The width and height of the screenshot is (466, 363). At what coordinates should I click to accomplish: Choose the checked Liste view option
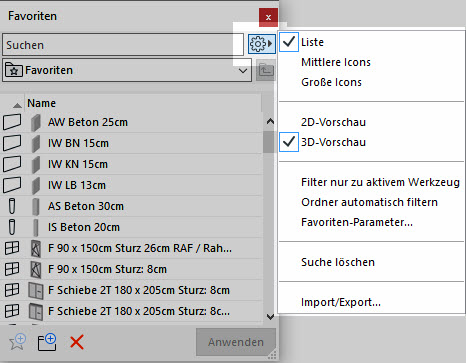[372, 42]
